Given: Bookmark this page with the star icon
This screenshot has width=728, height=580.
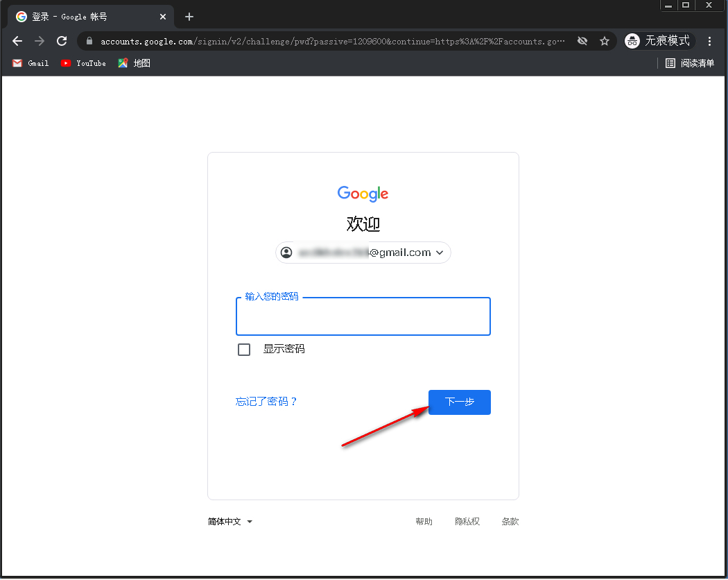Looking at the screenshot, I should pos(604,41).
